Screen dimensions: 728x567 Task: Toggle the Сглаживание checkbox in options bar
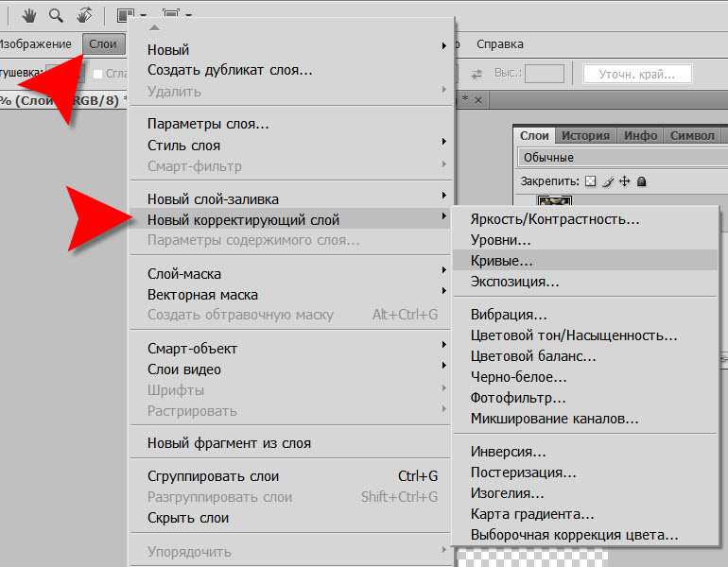tap(97, 74)
